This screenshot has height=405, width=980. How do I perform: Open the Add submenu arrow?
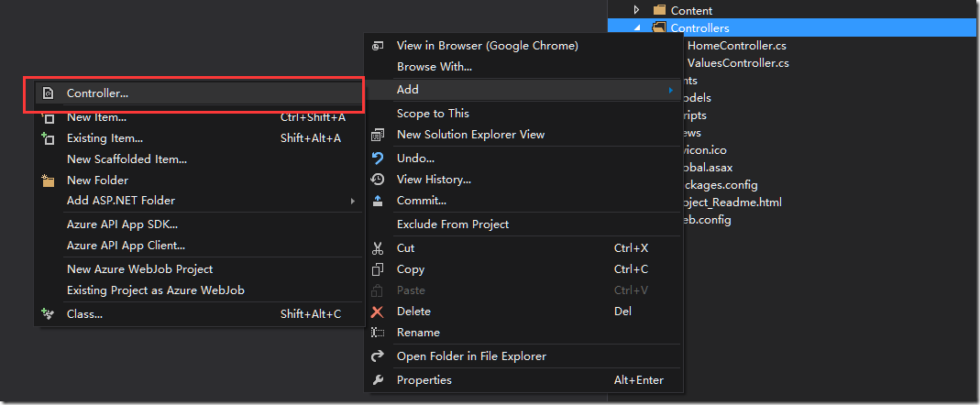click(x=671, y=90)
